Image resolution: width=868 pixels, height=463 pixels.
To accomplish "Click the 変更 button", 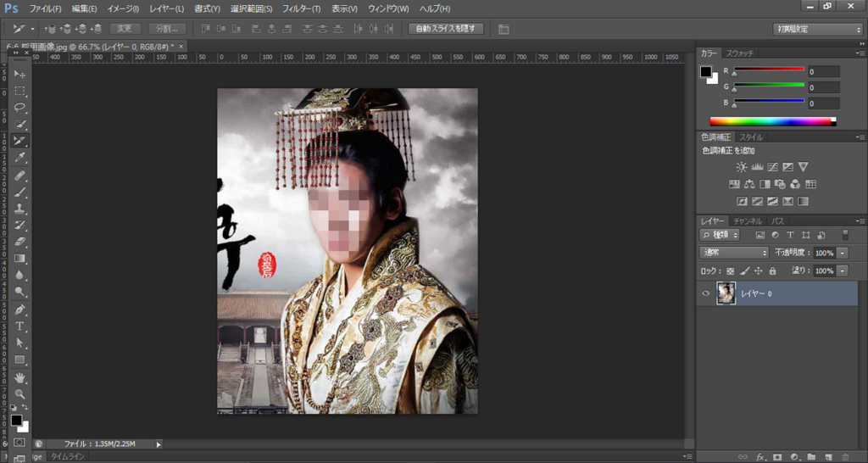I will click(125, 29).
